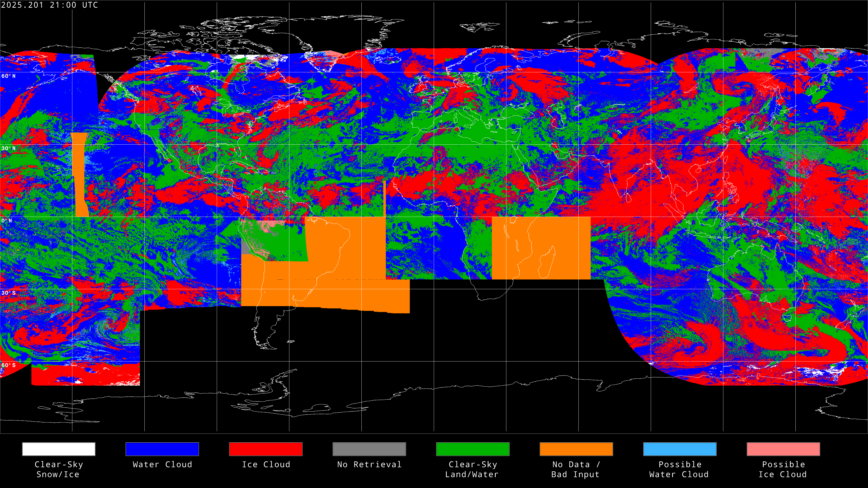Click the white Clear-Sky Snow/Ice swatch
This screenshot has width=868, height=488.
(59, 449)
